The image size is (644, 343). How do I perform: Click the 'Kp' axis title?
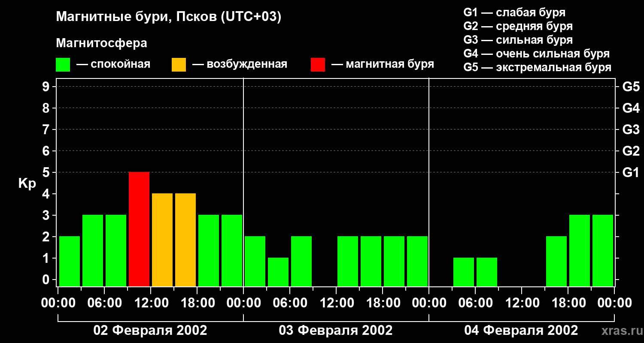click(27, 184)
